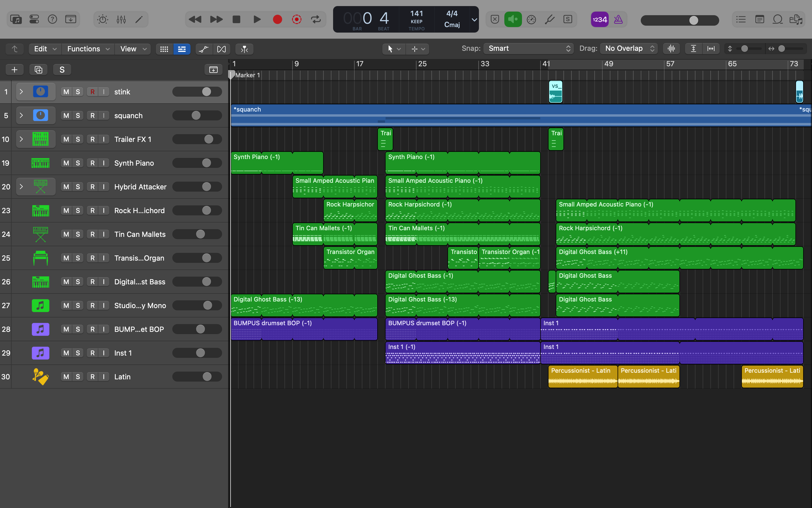Viewport: 812px width, 508px height.
Task: Toggle Cycle mode in the transport
Action: tap(316, 20)
